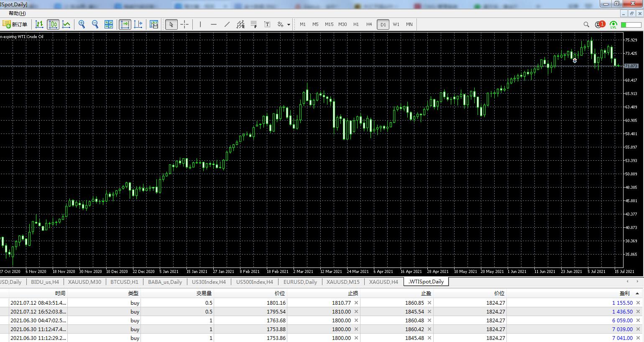Screen dimensions: 644x342
Task: Open the search magnifier
Action: coord(586,25)
